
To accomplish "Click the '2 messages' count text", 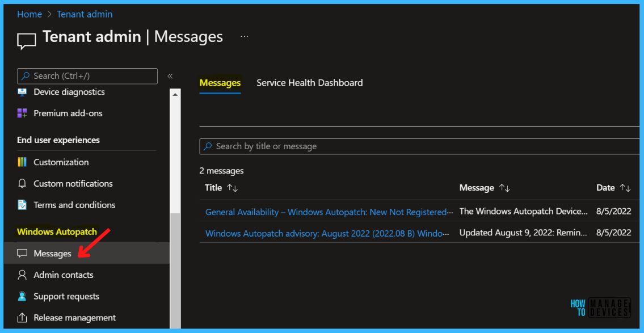I will coord(221,171).
